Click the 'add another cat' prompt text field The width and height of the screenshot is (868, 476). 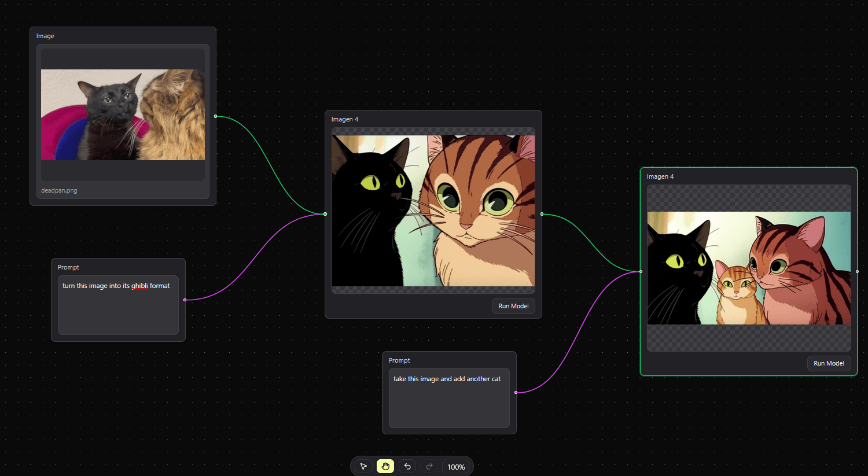pos(449,398)
